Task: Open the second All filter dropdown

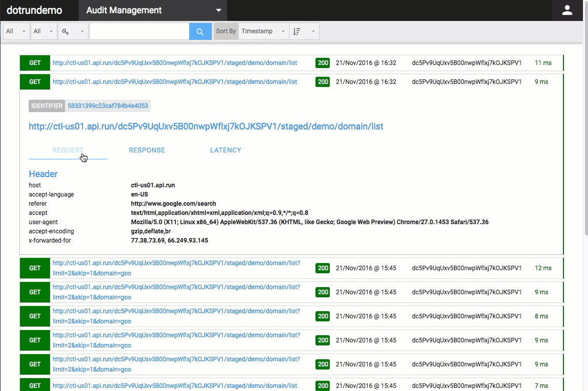Action: click(x=43, y=31)
